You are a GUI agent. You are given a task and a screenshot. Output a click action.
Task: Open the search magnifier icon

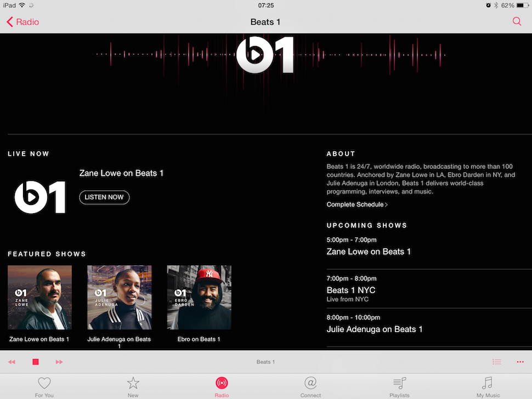tap(517, 22)
